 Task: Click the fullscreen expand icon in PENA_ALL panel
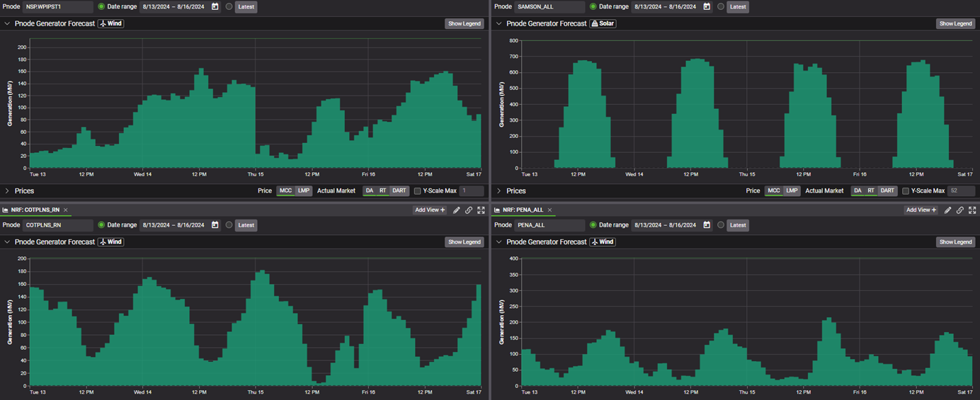tap(972, 210)
